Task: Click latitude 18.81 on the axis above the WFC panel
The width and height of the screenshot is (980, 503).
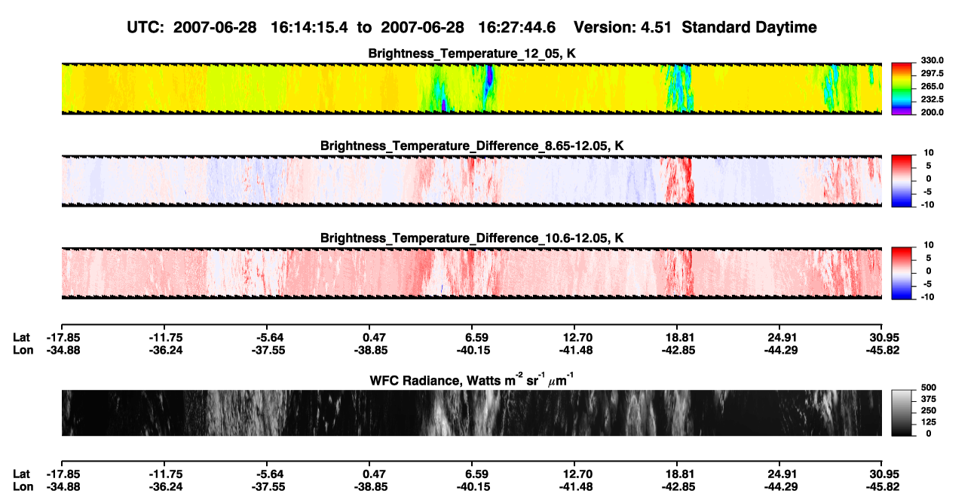Action: tap(679, 337)
